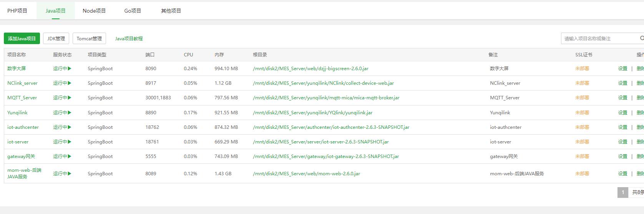The width and height of the screenshot is (644, 214).
Task: Toggle 运行中 status for iot-authcenter
Action: point(62,127)
